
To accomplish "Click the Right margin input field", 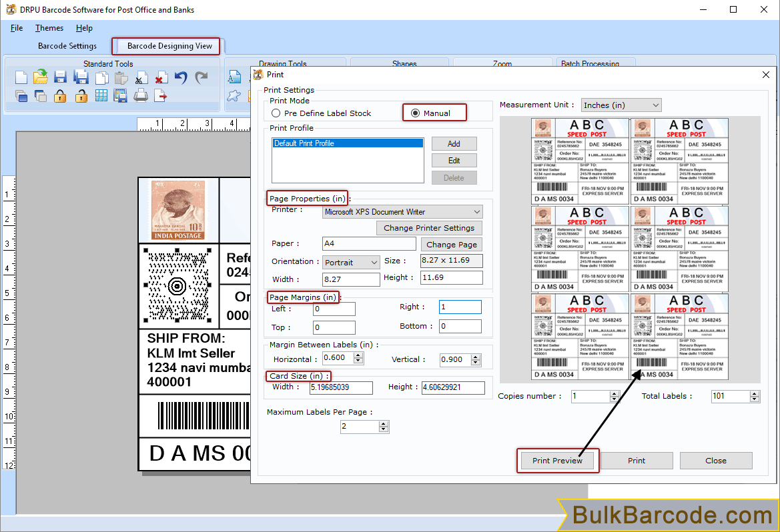I will coord(460,307).
